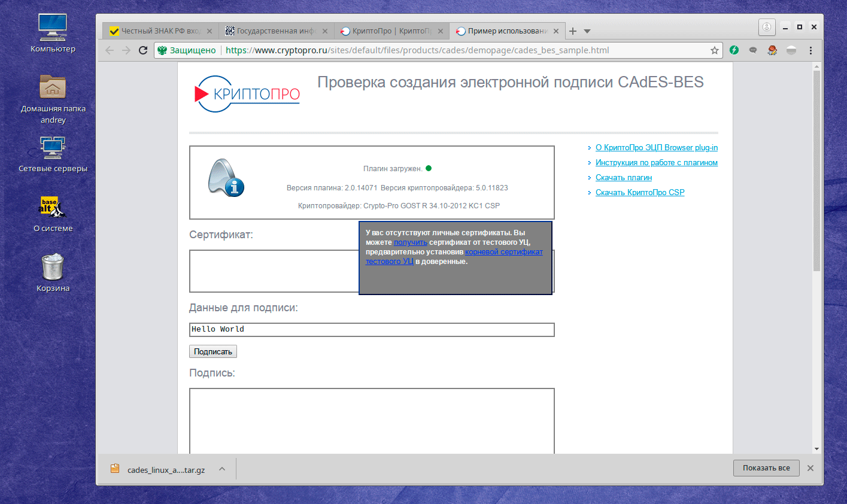Click the Показать все downloads button
Viewport: 847px width, 504px height.
tap(766, 468)
